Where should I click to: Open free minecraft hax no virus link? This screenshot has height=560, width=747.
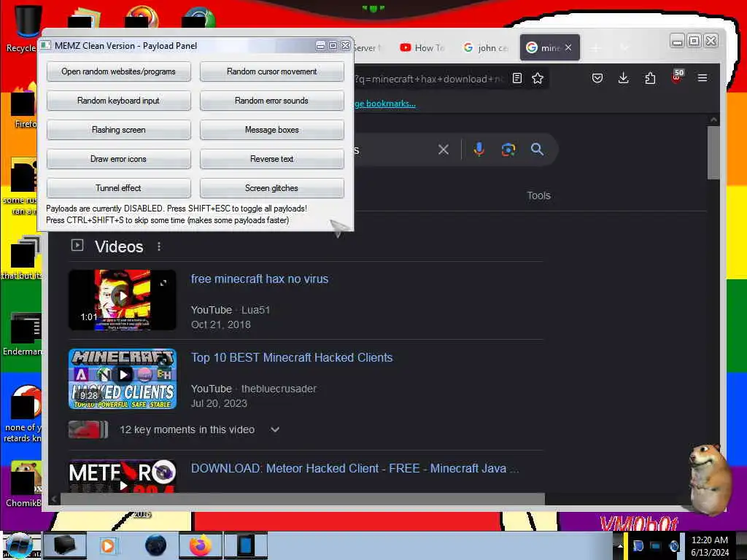pyautogui.click(x=260, y=279)
